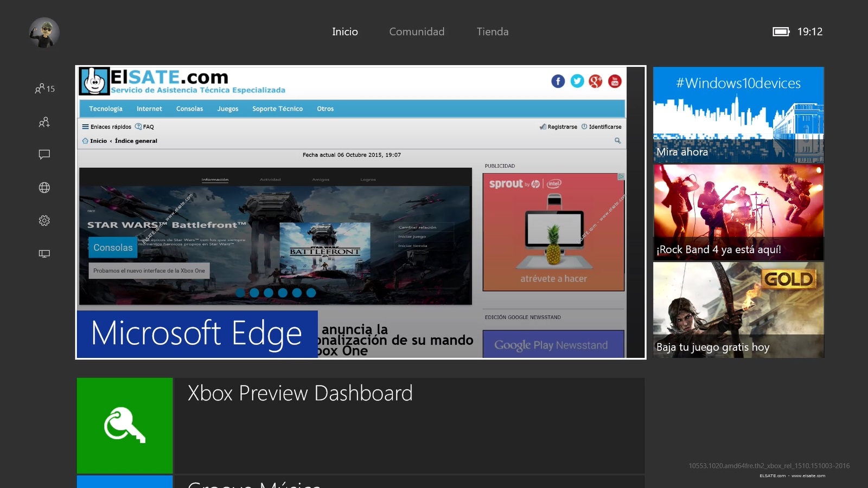Open the Otros menu item

point(325,109)
